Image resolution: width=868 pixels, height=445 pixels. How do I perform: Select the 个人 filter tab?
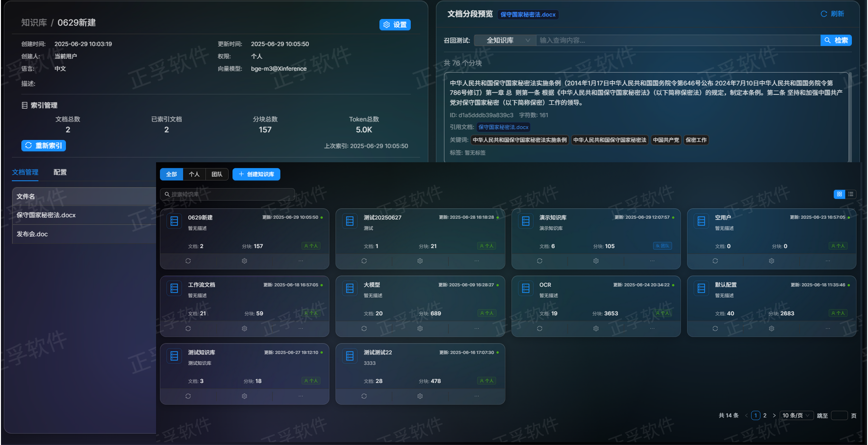pos(194,174)
